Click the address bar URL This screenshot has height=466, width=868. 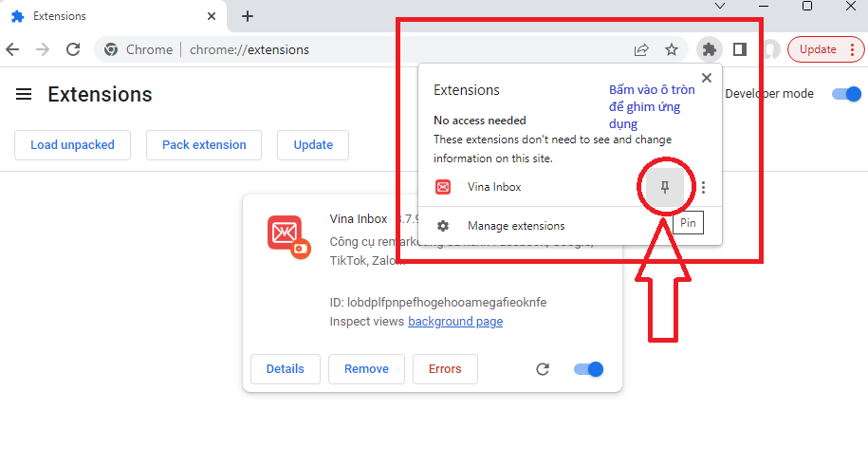pyautogui.click(x=249, y=50)
